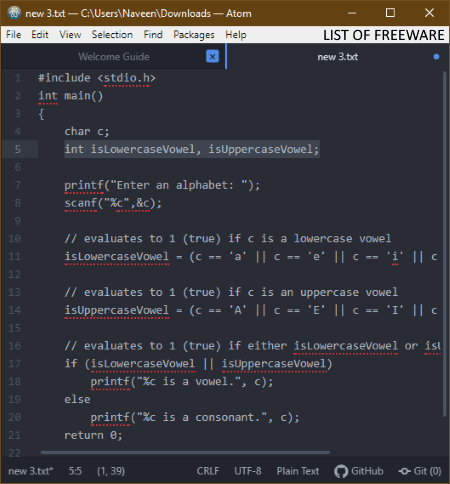Click line number 5 in the gutter
The image size is (450, 484).
click(18, 149)
